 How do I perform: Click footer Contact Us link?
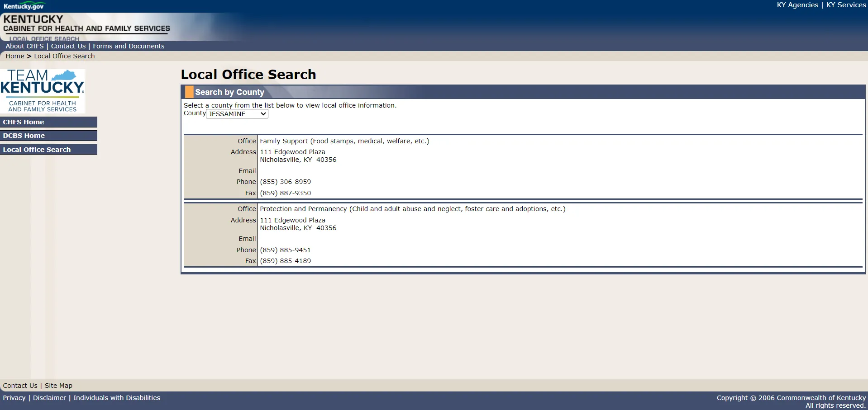pos(20,386)
